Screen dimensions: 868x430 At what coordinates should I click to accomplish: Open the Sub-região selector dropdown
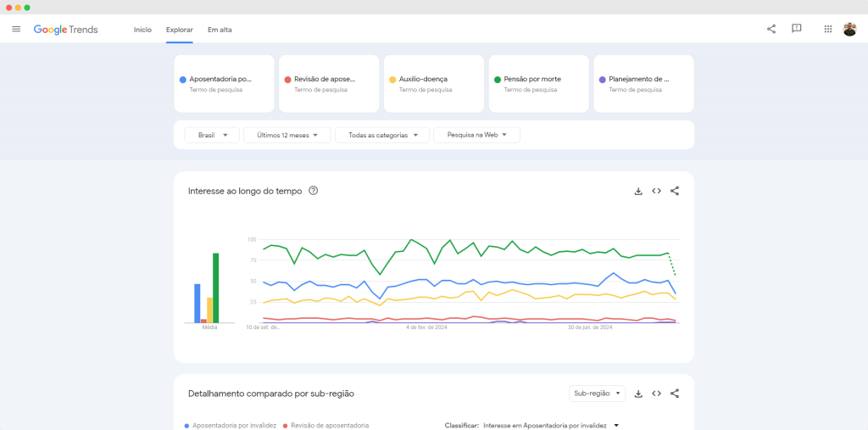coord(597,394)
